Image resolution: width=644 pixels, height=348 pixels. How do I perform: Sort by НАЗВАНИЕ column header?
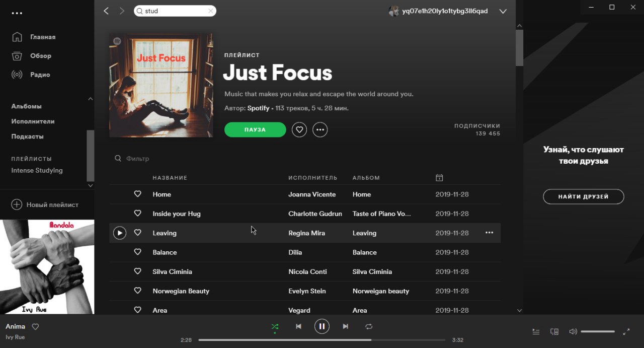[x=170, y=178]
